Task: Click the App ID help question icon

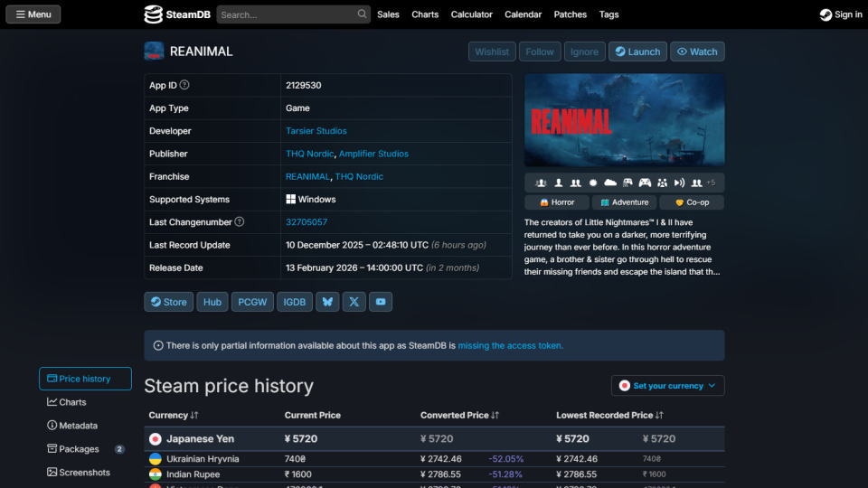Action: pos(184,85)
